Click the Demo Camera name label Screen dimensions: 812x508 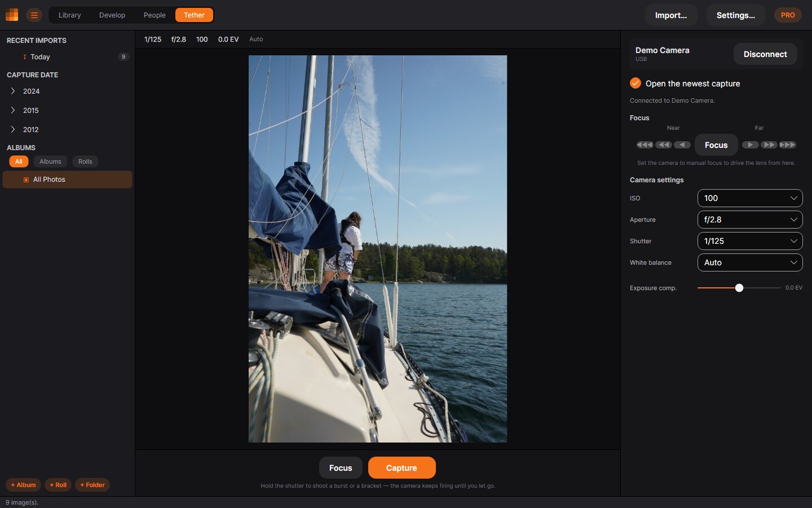tap(662, 50)
